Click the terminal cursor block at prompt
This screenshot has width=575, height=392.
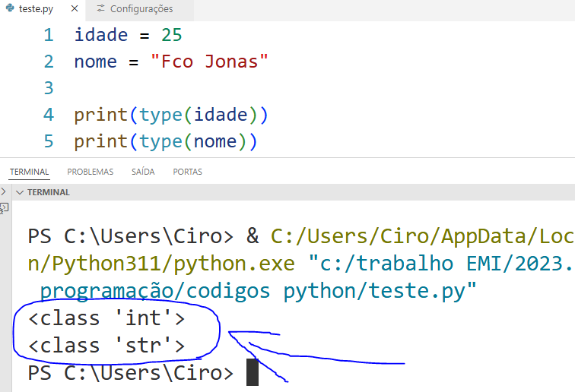253,373
